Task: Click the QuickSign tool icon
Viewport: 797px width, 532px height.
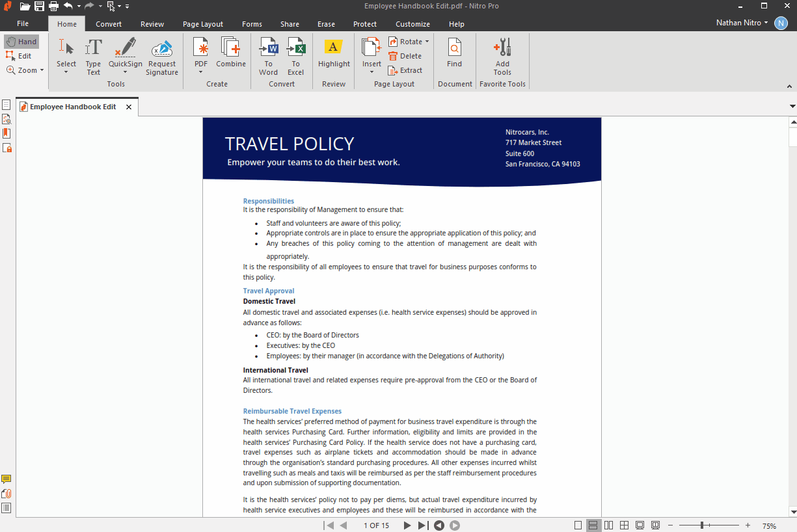Action: (125, 49)
